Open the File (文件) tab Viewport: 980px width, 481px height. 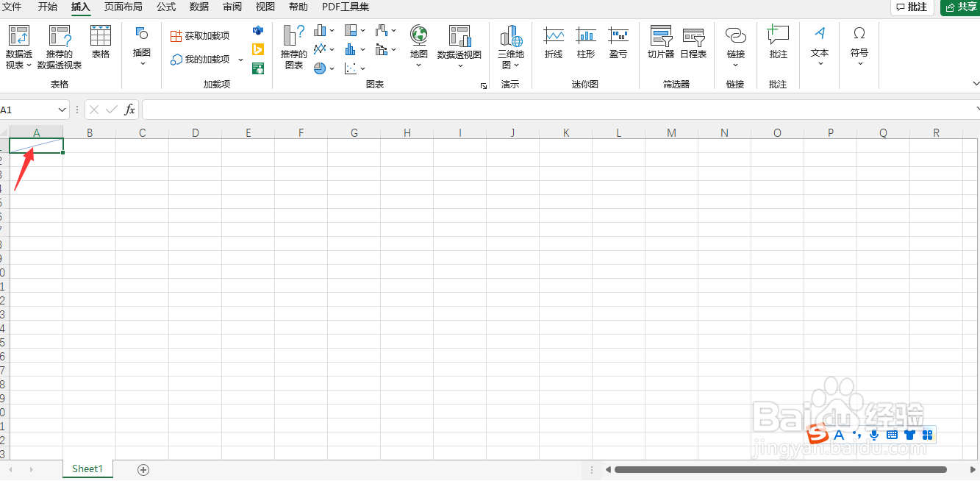click(x=12, y=7)
